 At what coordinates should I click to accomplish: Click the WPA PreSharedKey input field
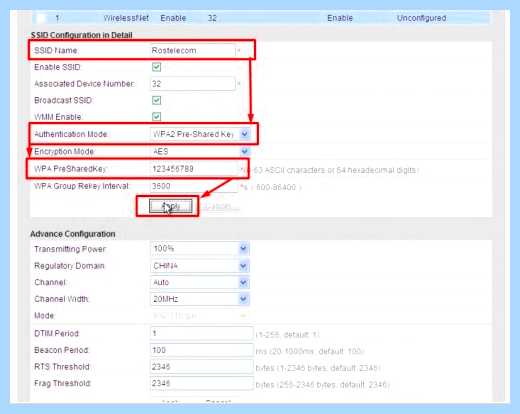195,169
